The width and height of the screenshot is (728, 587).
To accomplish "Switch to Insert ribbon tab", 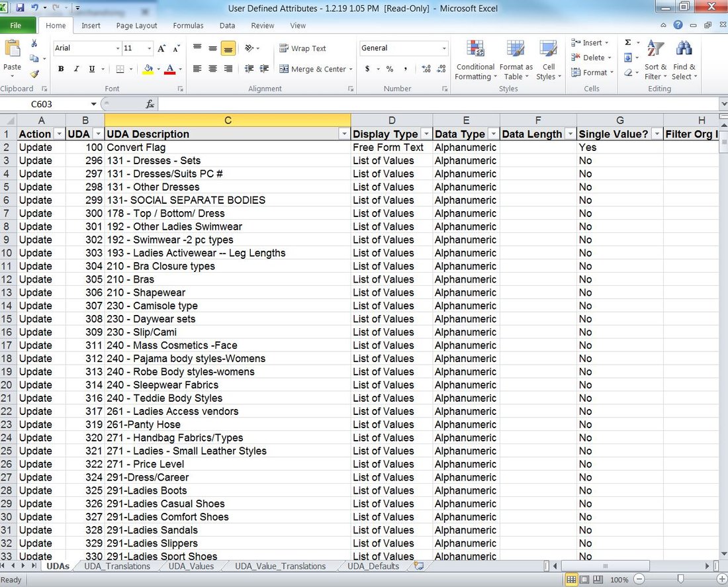I will (91, 26).
